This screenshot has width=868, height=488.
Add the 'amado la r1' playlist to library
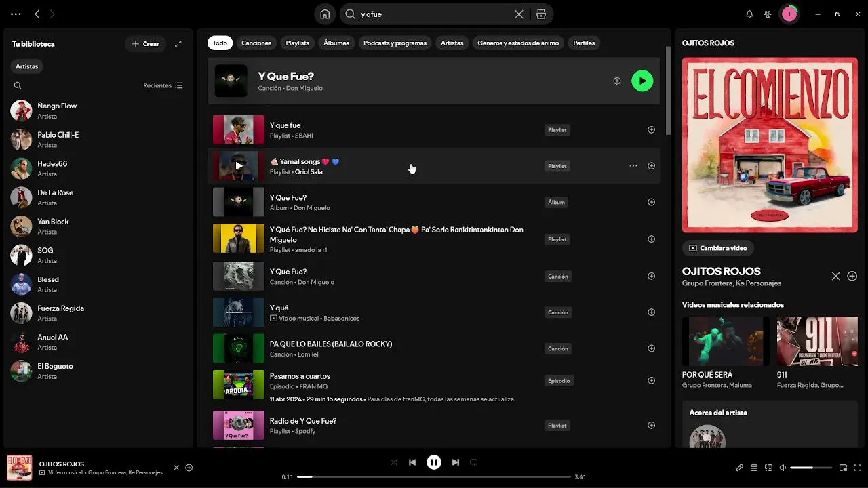pyautogui.click(x=651, y=239)
